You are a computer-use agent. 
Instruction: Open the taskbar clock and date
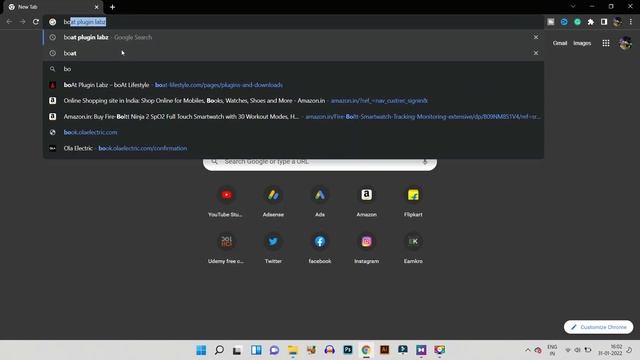[610, 350]
